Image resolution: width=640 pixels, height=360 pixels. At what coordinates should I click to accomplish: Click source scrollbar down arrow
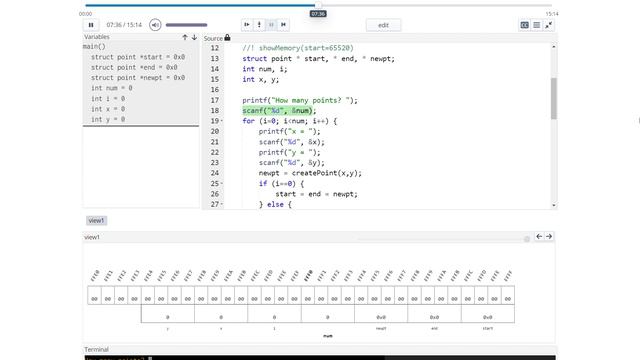(554, 205)
